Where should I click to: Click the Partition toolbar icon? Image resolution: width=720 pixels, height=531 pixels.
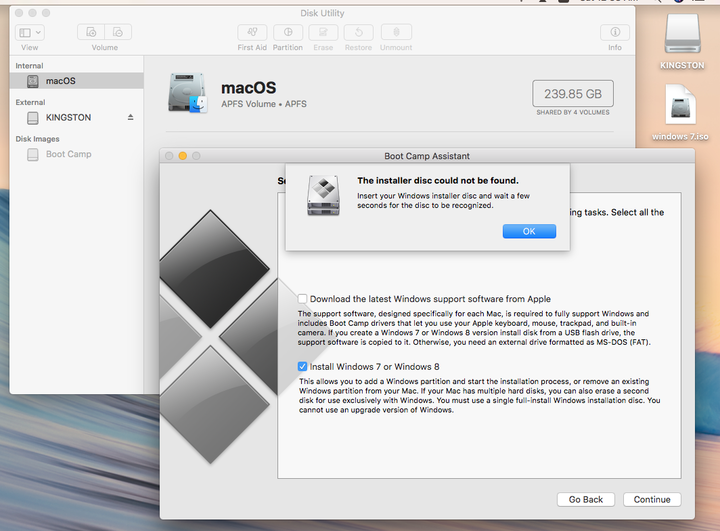point(288,32)
